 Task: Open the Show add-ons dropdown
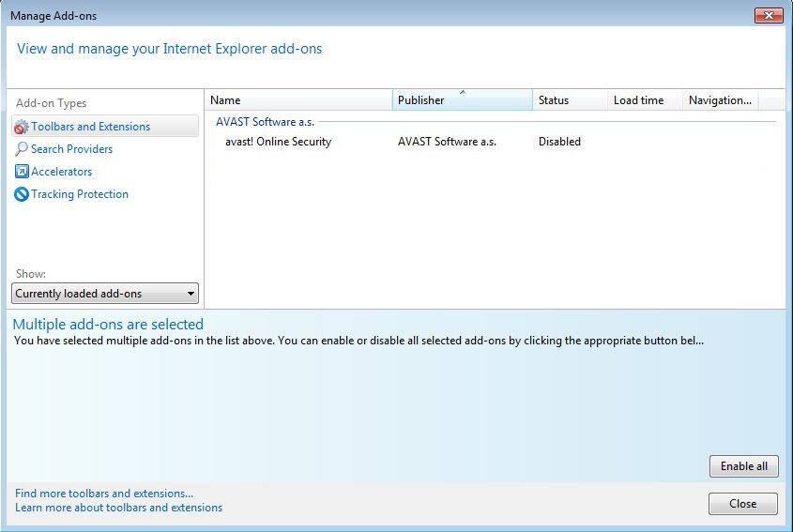(105, 294)
